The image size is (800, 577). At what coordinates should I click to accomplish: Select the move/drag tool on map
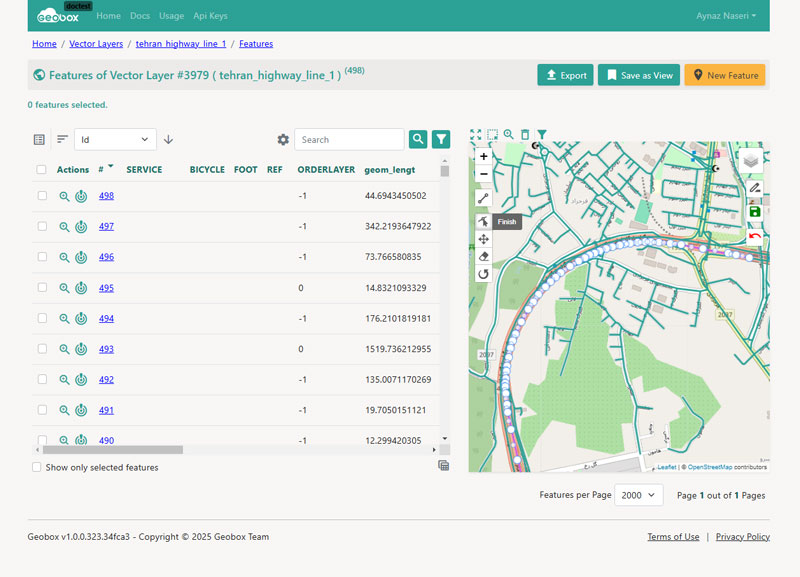click(484, 239)
